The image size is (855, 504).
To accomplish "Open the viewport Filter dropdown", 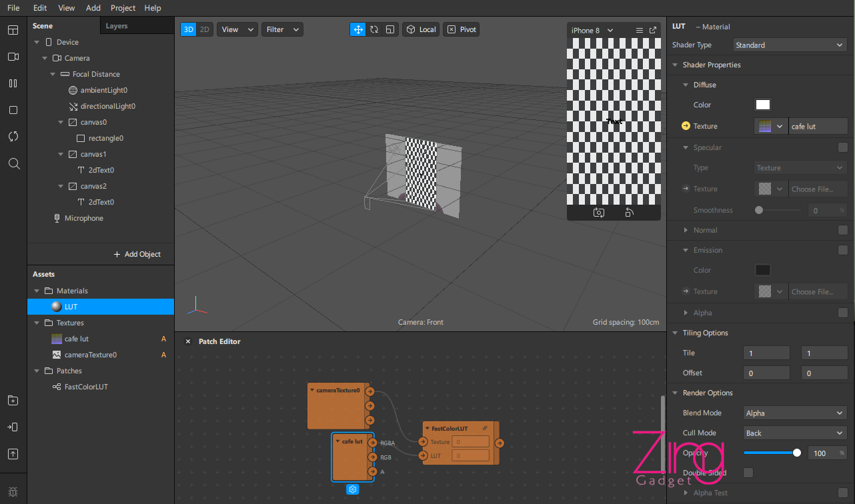I will 282,29.
